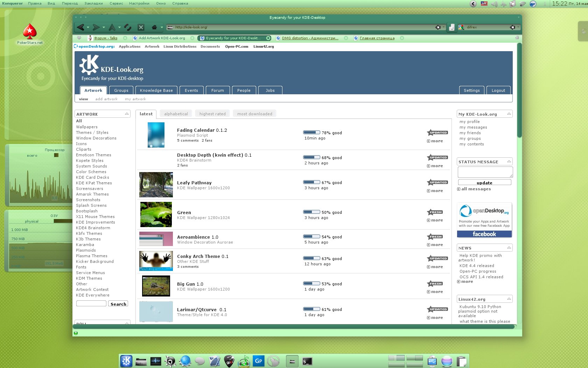Open back history dropdown arrow
This screenshot has width=588, height=368.
pos(88,27)
